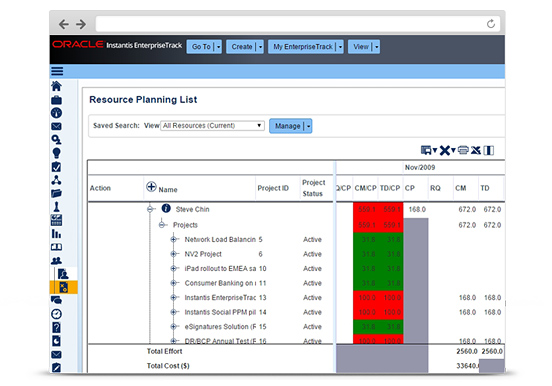Select the open book icon in the sidebar
The height and width of the screenshot is (386, 552).
(x=56, y=247)
